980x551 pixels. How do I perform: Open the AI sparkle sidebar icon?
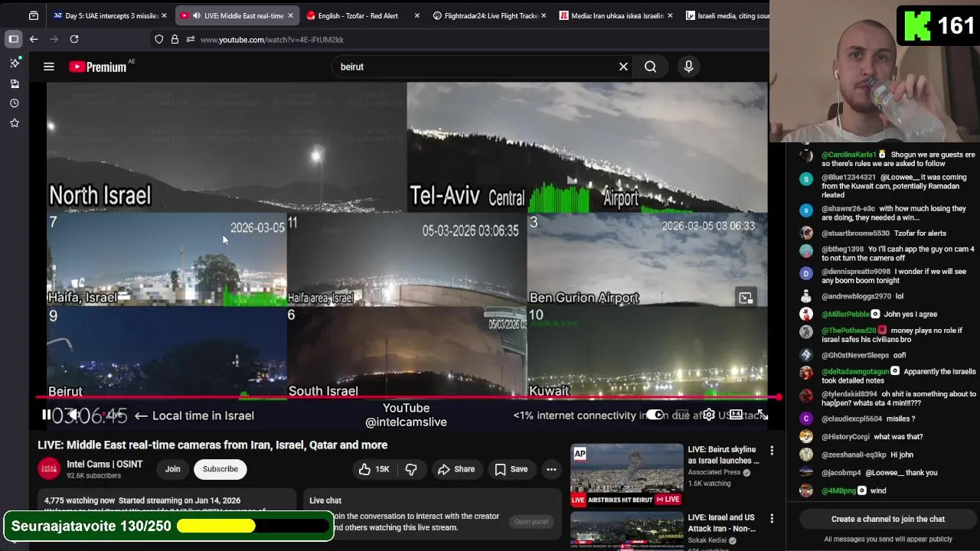coord(15,63)
